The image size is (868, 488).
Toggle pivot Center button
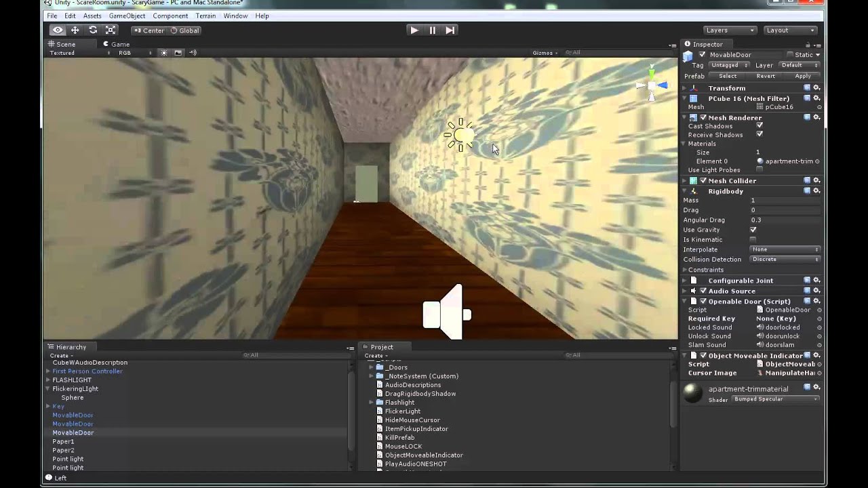[149, 30]
